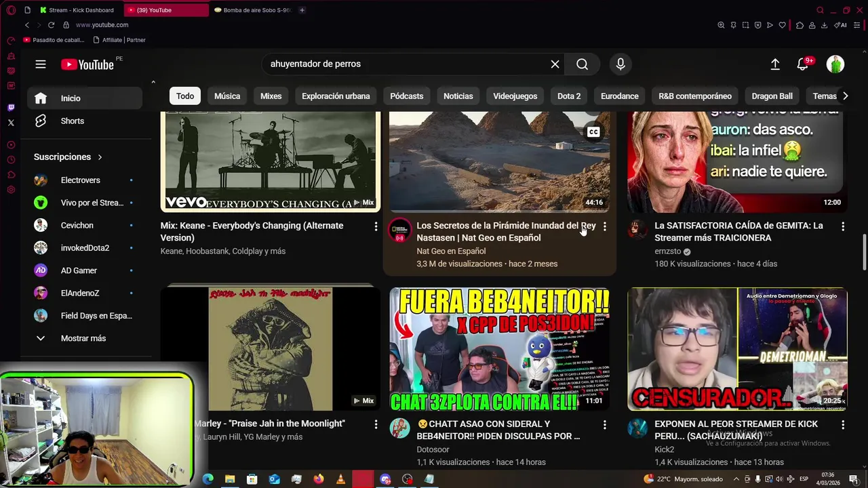Select the Videojuegos filter chip
Viewport: 868px width, 488px height.
coord(515,96)
